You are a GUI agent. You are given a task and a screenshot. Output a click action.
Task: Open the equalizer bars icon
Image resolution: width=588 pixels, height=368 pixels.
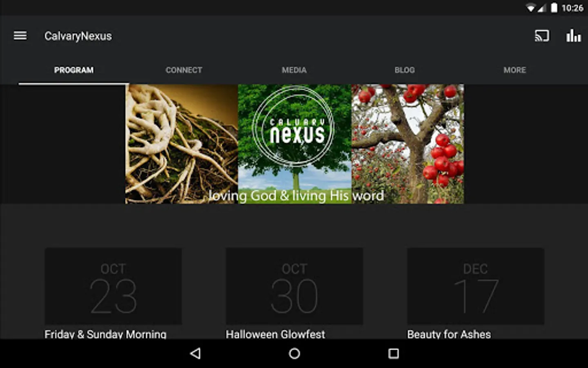click(573, 36)
